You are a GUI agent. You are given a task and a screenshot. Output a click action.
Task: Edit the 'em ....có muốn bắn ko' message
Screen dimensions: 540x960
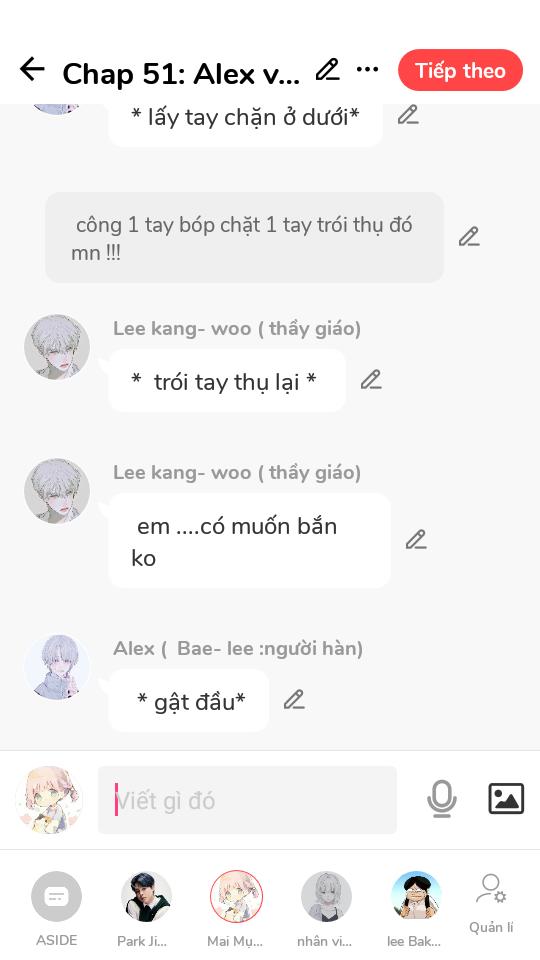416,539
